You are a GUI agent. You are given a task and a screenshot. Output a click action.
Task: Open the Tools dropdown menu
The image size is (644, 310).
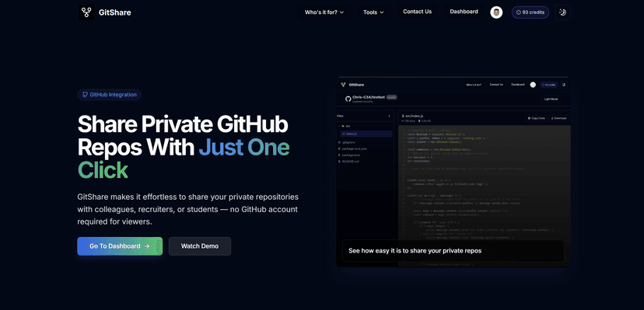click(373, 12)
